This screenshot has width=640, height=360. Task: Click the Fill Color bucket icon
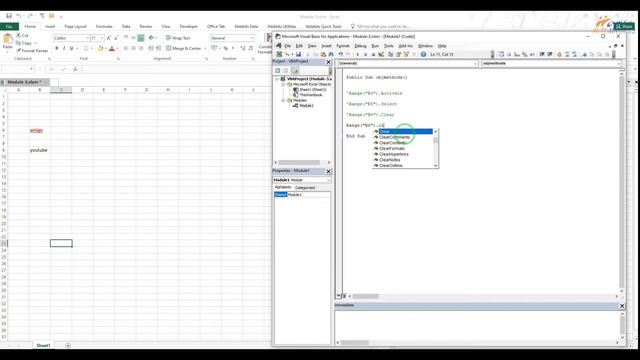(100, 49)
